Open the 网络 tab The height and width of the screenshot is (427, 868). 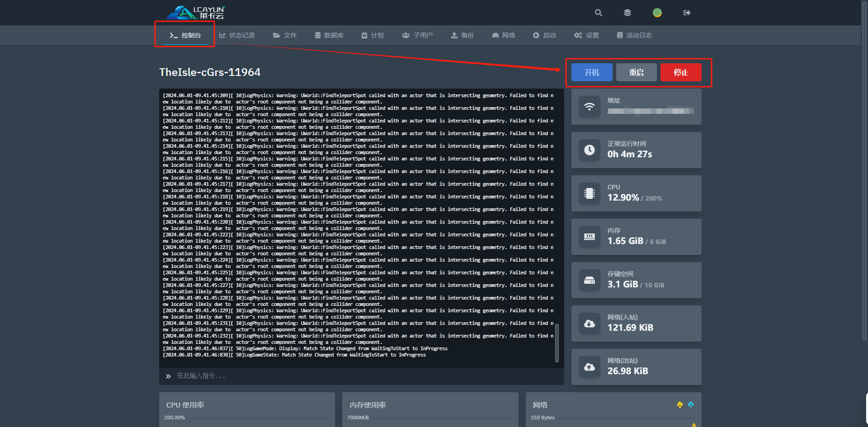tap(504, 35)
